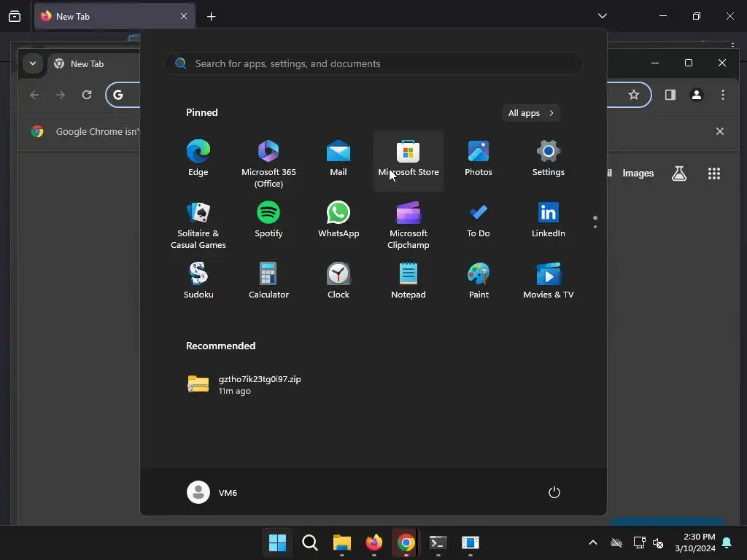
Task: Switch to Firefox on the taskbar
Action: pos(374,542)
